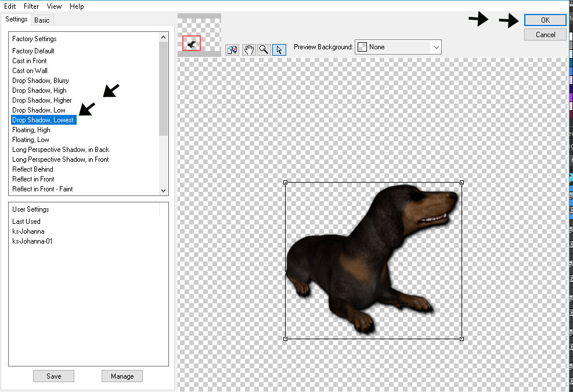Select Reflect in Front - Faint preset
573x392 pixels.
click(43, 189)
